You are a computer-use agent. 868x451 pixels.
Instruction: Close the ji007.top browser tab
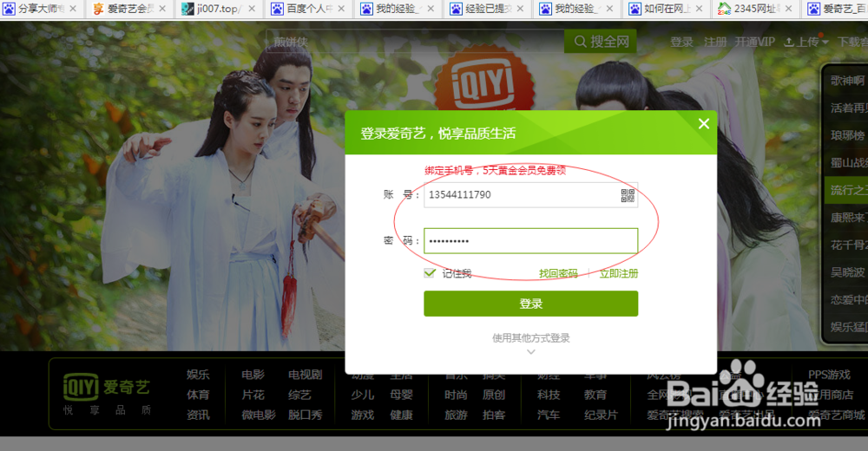(252, 9)
